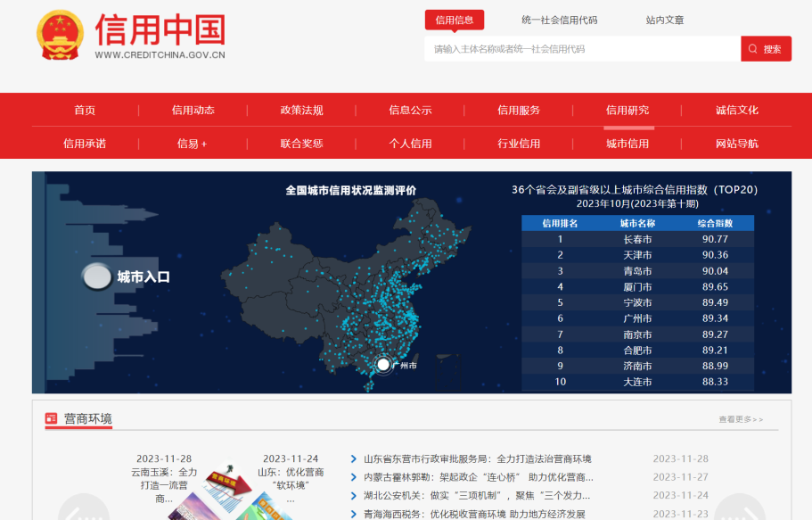Click the red 搜索 button
This screenshot has height=520, width=812.
pyautogui.click(x=766, y=49)
